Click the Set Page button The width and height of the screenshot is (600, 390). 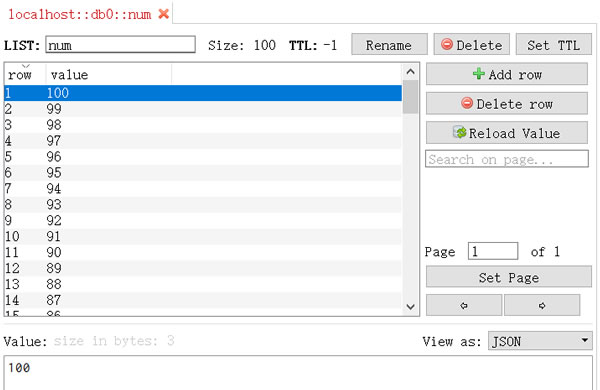click(x=509, y=277)
